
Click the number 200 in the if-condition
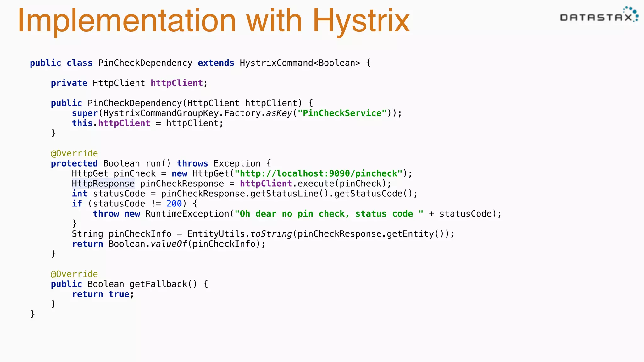(x=174, y=204)
